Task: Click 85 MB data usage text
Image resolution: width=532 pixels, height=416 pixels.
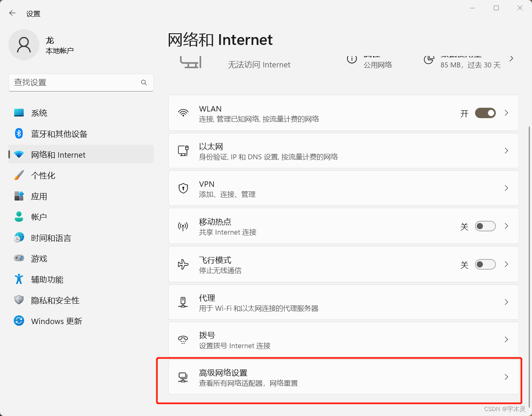Action: pyautogui.click(x=470, y=65)
